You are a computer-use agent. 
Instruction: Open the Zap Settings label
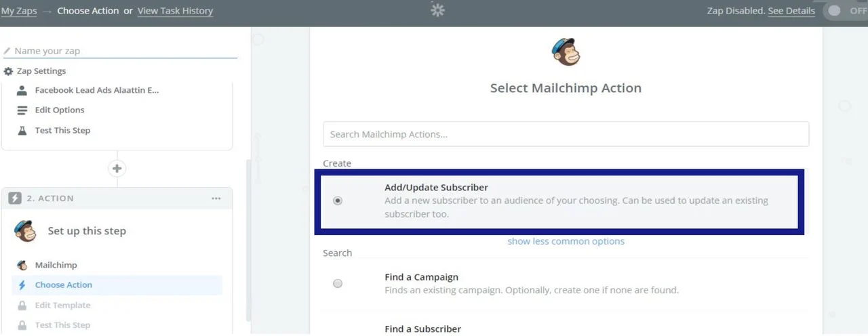pyautogui.click(x=41, y=71)
